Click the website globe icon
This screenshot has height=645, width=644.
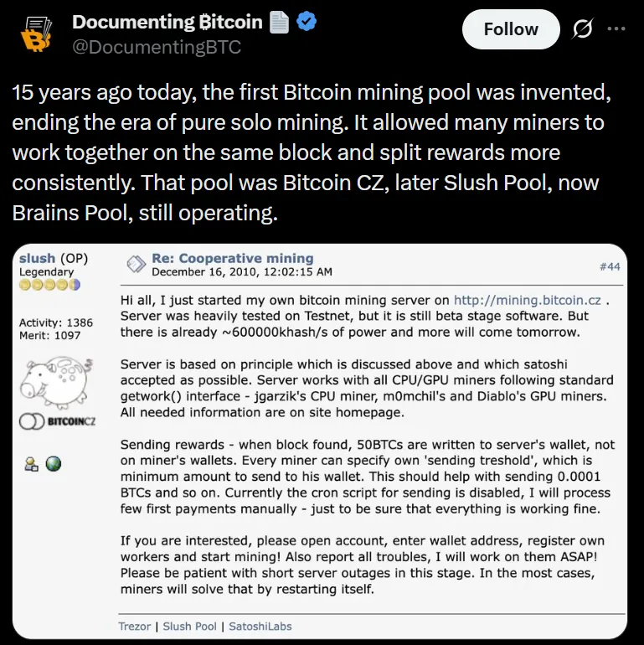coord(54,463)
